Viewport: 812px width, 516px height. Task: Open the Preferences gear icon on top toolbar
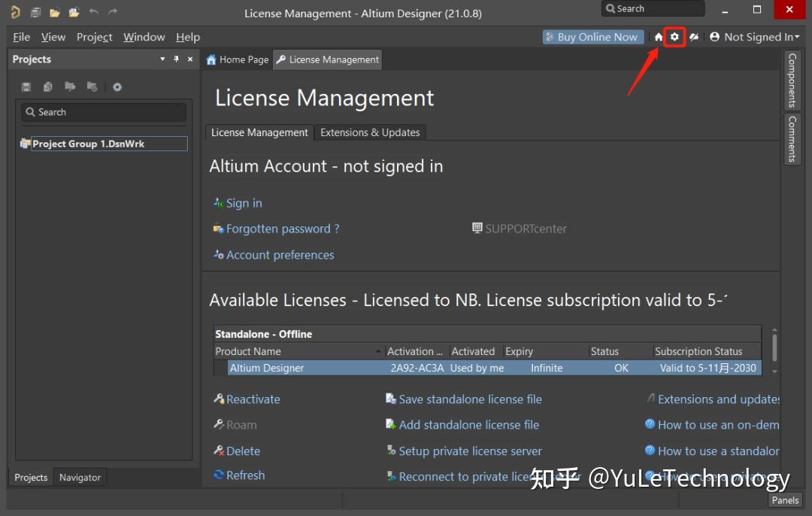(x=674, y=36)
